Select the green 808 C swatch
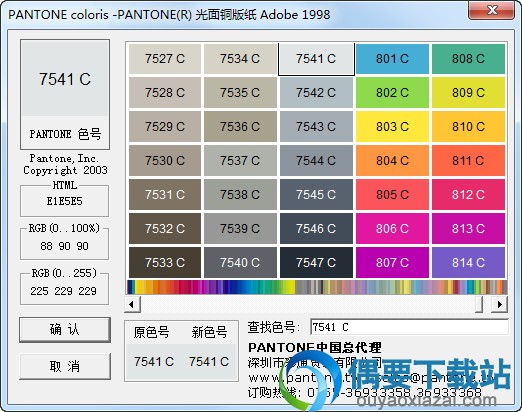 [468, 59]
